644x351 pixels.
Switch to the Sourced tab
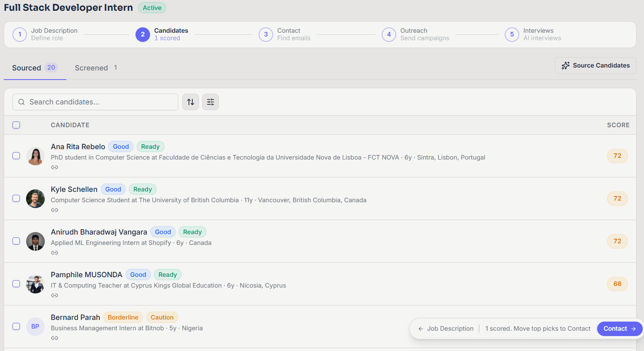35,68
